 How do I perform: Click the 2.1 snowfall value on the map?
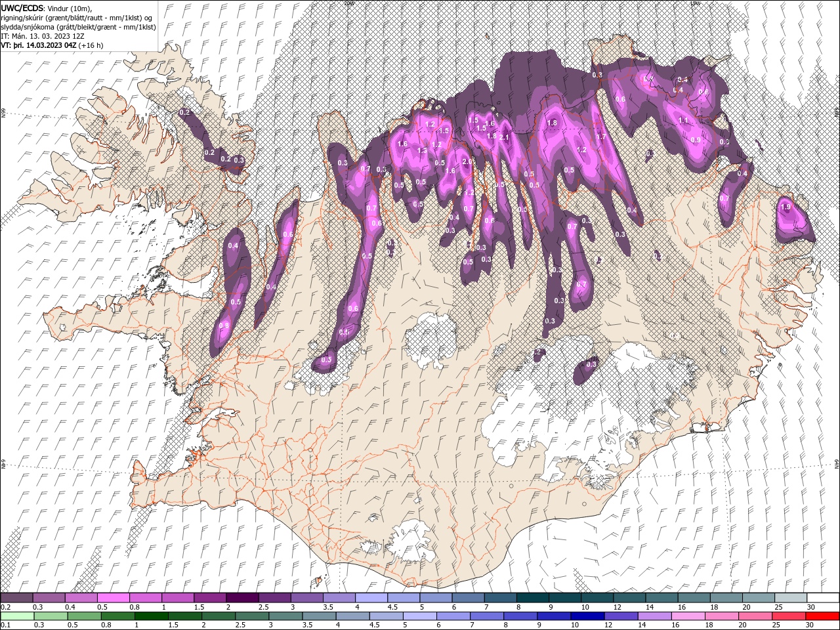pyautogui.click(x=504, y=137)
